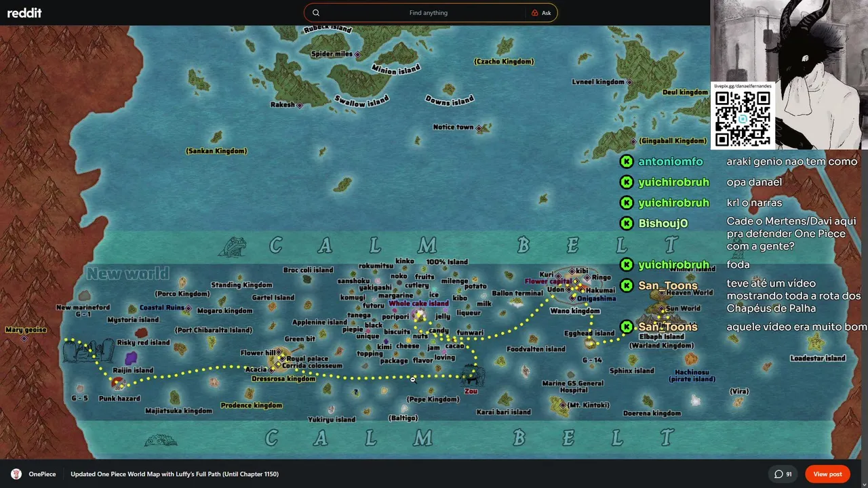868x488 pixels.
Task: Click chat message 'krl o narras'
Action: [x=754, y=202]
